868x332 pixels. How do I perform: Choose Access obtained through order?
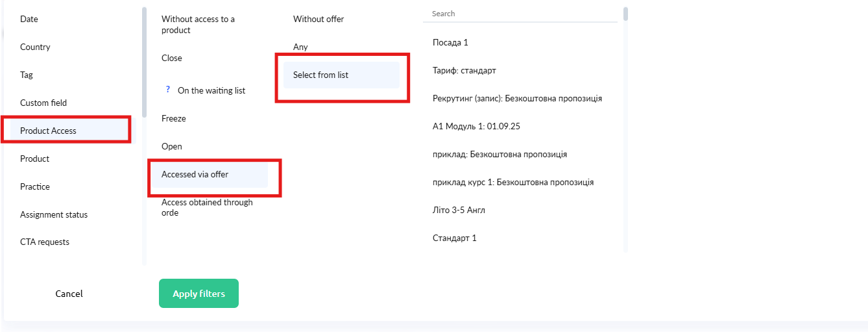[207, 207]
